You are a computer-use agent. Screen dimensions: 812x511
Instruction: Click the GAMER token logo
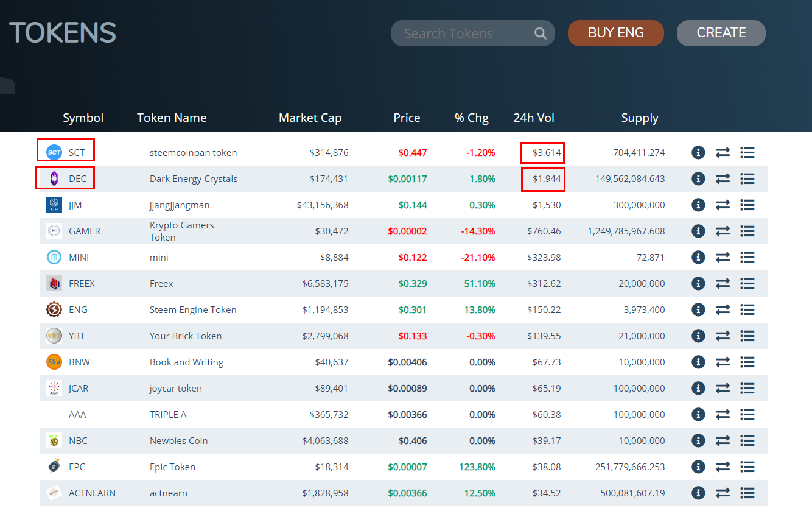54,231
